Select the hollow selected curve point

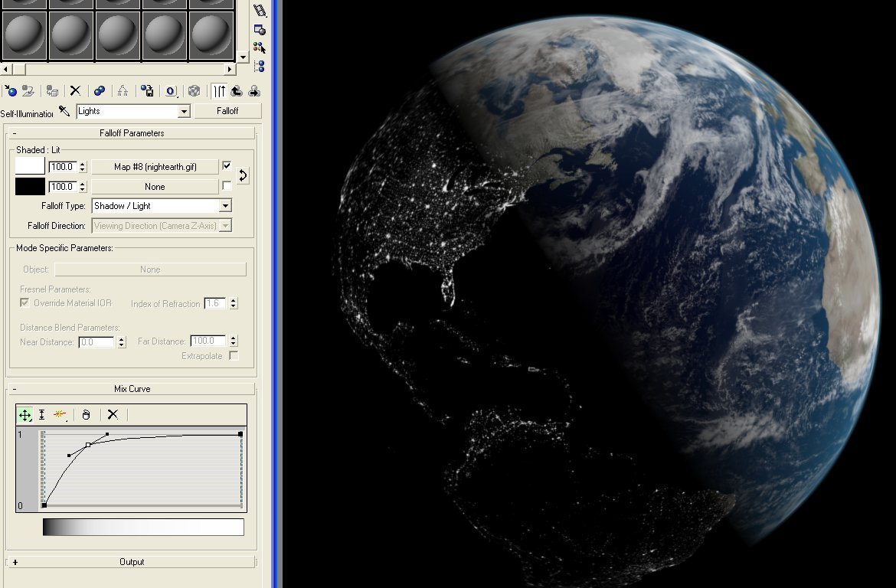[88, 445]
